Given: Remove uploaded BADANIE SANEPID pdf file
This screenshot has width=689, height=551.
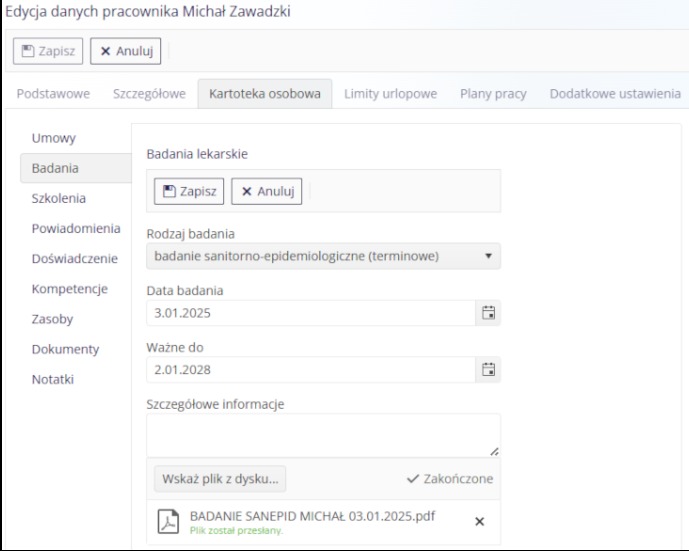Looking at the screenshot, I should point(479,522).
